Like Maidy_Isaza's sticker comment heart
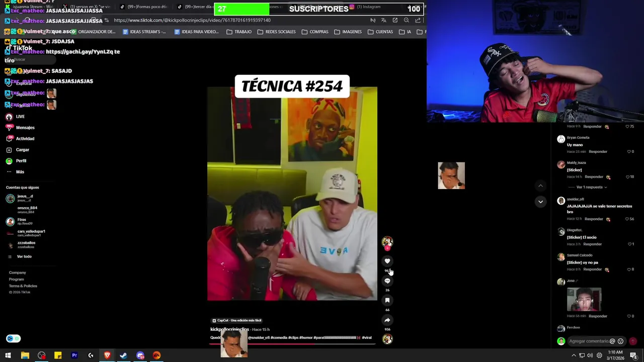 (627, 176)
